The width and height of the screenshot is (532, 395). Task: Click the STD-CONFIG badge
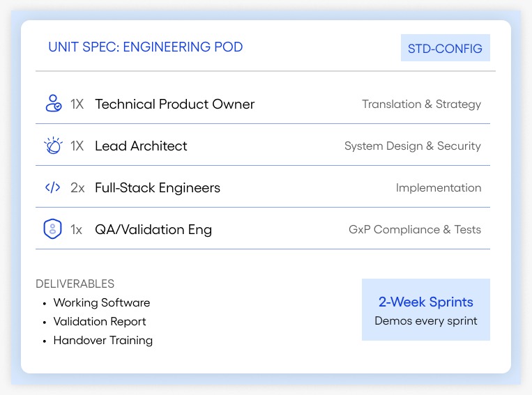coord(445,49)
